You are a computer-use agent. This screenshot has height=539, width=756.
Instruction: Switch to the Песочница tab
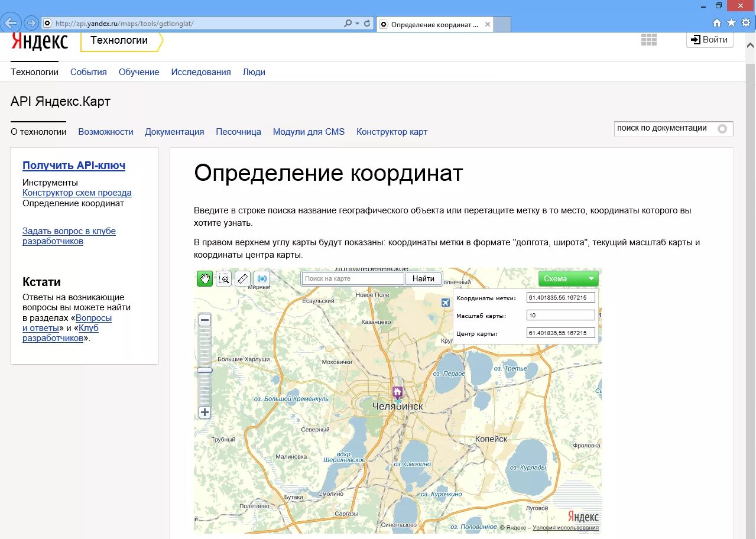pos(238,132)
